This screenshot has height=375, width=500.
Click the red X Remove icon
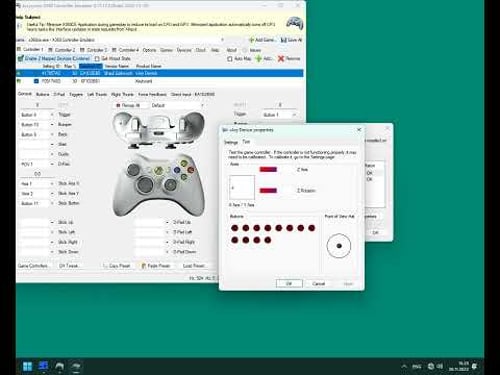[x=281, y=58]
